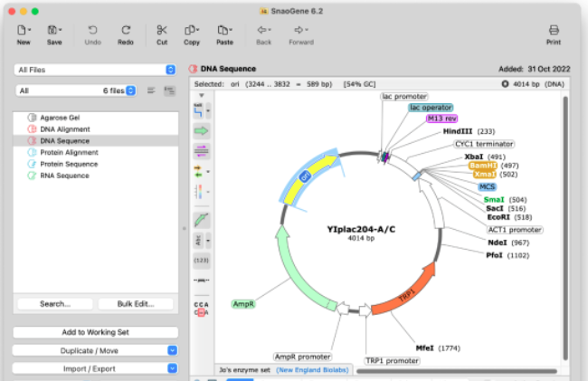Click the DNA Sequence header icon
This screenshot has width=588, height=381.
tap(193, 69)
